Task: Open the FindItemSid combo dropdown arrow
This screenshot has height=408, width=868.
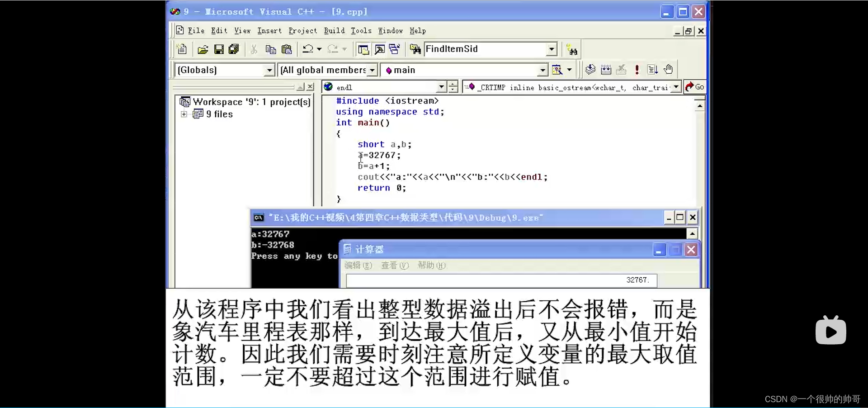Action: click(x=552, y=49)
